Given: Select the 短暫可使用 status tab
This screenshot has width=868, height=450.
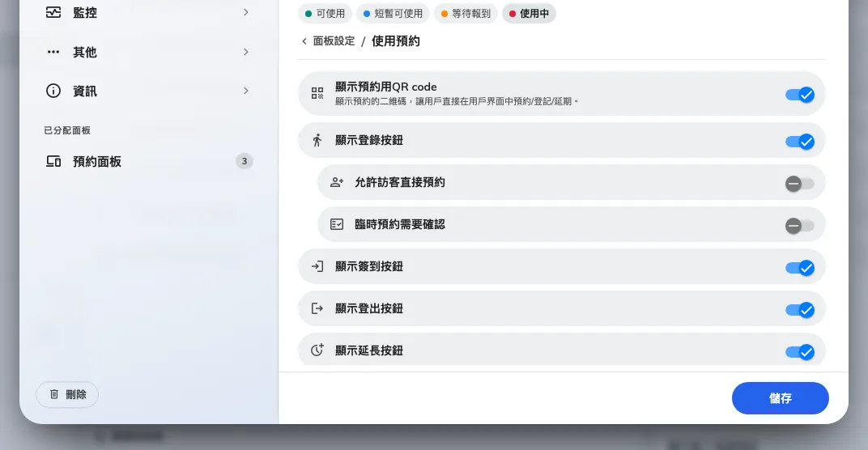Looking at the screenshot, I should (x=393, y=13).
